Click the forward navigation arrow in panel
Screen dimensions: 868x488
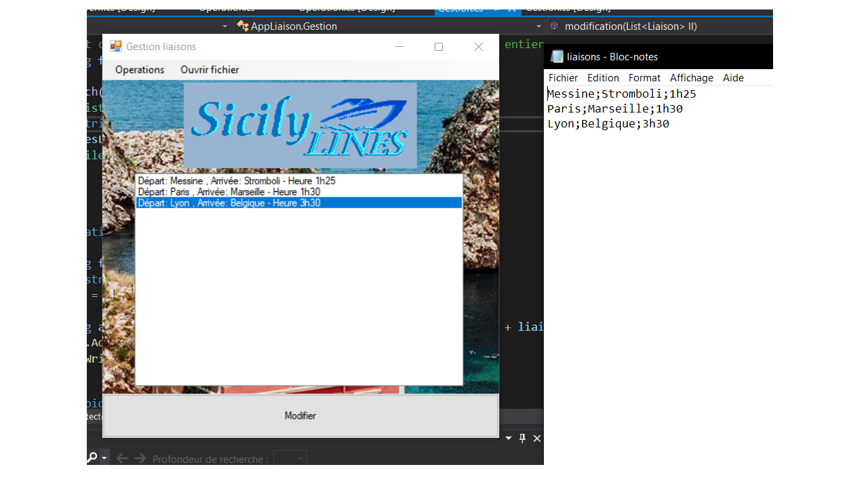pos(140,459)
